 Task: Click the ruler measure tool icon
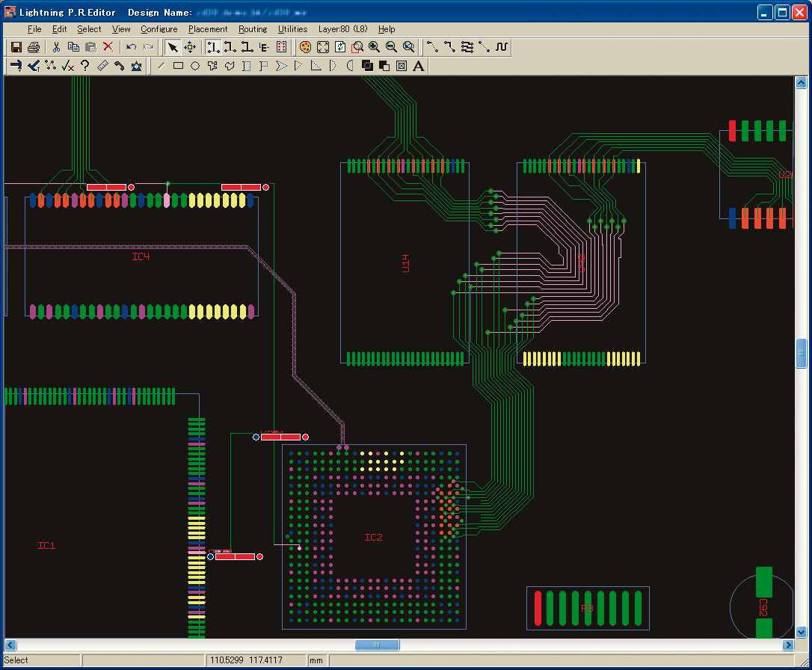pos(102,66)
